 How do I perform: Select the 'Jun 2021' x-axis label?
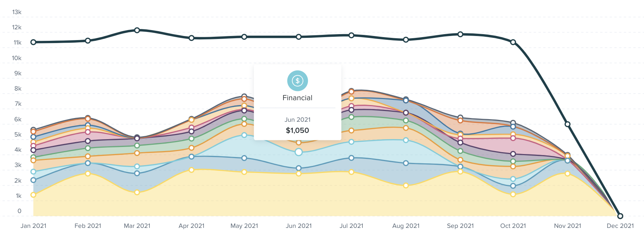coord(299,226)
